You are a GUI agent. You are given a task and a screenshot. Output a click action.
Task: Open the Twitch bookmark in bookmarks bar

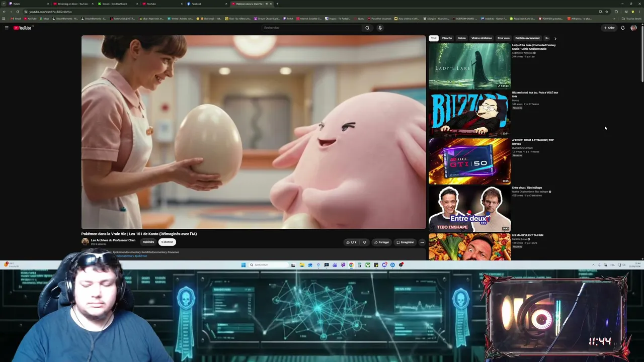pos(289,19)
